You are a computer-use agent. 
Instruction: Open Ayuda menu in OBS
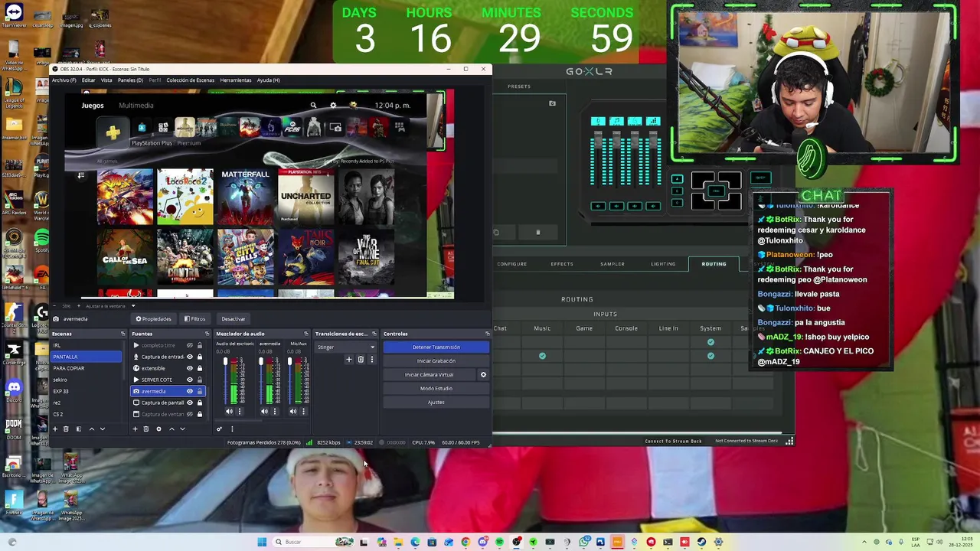click(x=268, y=80)
